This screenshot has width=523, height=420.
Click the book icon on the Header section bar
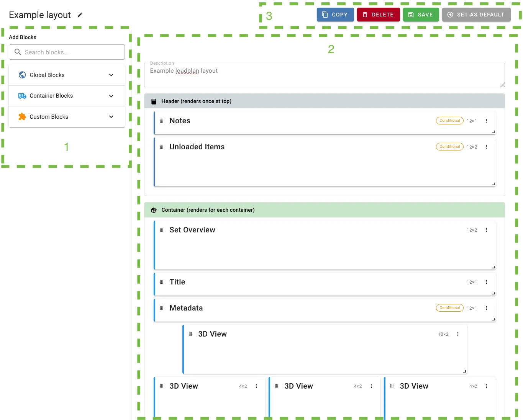154,101
